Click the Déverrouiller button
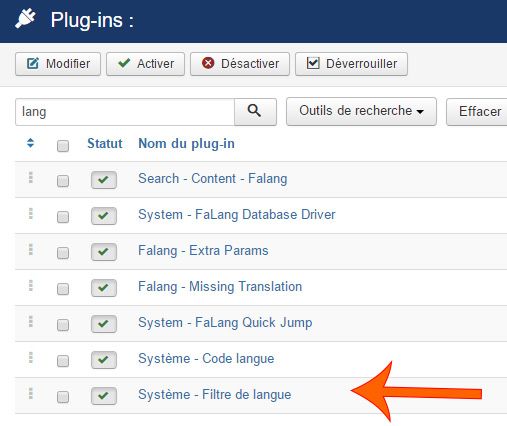The height and width of the screenshot is (426, 507). [351, 64]
